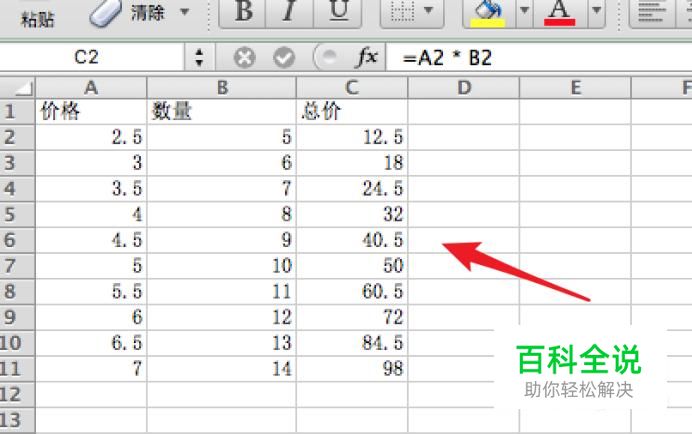
Task: Click cell A8 with value 5.5
Action: point(91,291)
